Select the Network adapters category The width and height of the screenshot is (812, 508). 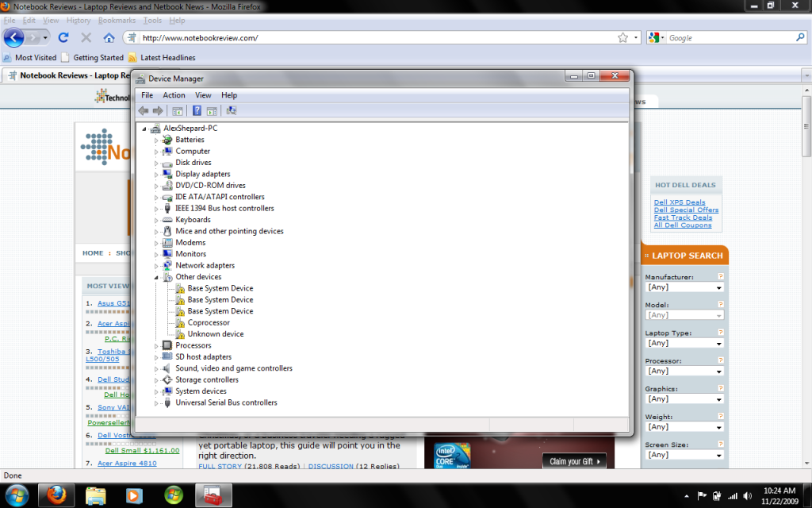click(205, 265)
